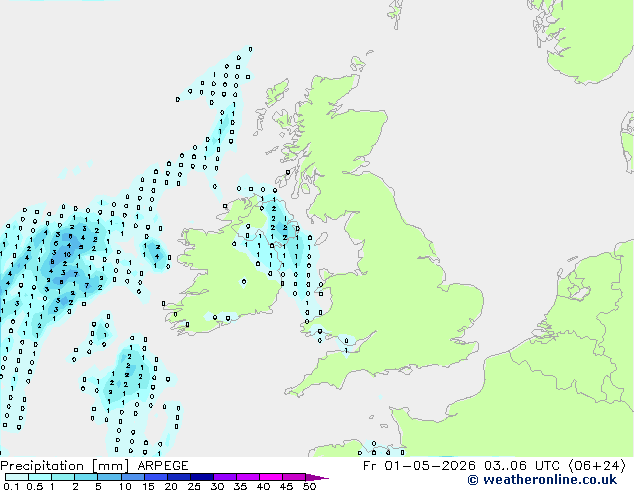Select the 45–50 mm legend swatch
This screenshot has width=634, height=490.
(294, 477)
